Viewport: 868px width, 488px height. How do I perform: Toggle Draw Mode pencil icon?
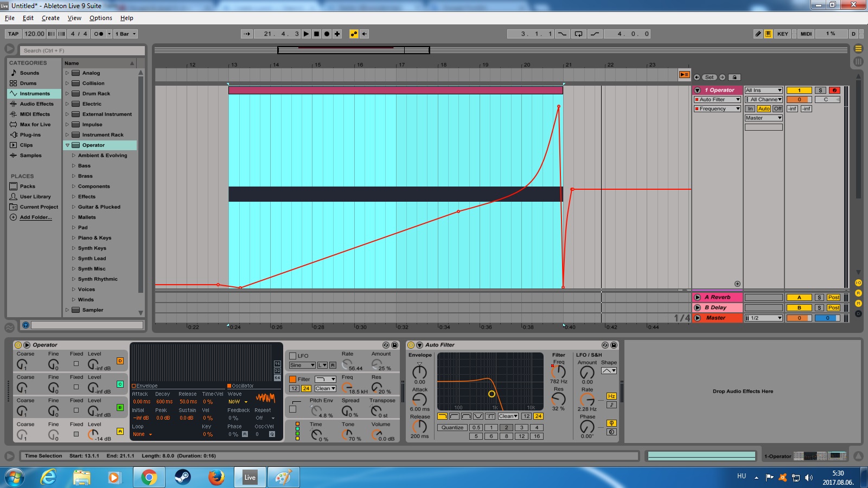coord(758,34)
